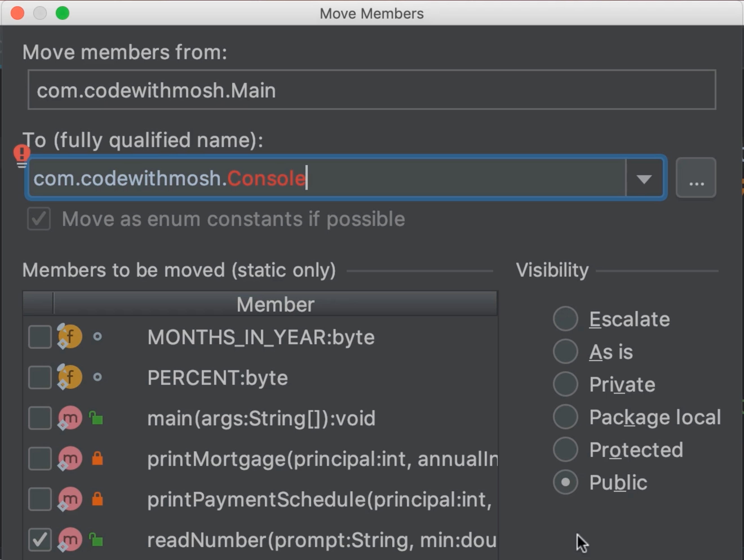Viewport: 744px width, 560px height.
Task: Click the ellipsis browse class button
Action: click(x=696, y=178)
